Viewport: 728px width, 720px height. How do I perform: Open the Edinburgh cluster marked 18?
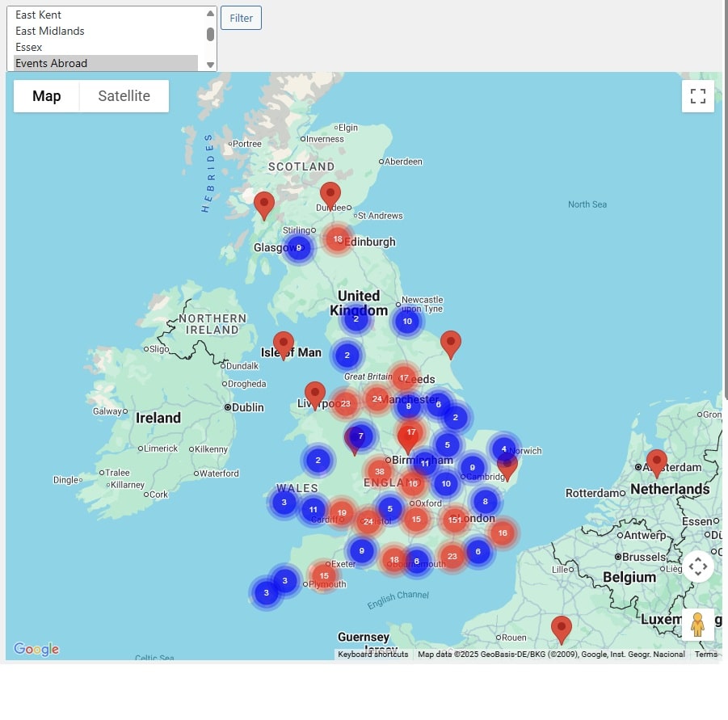(x=338, y=239)
